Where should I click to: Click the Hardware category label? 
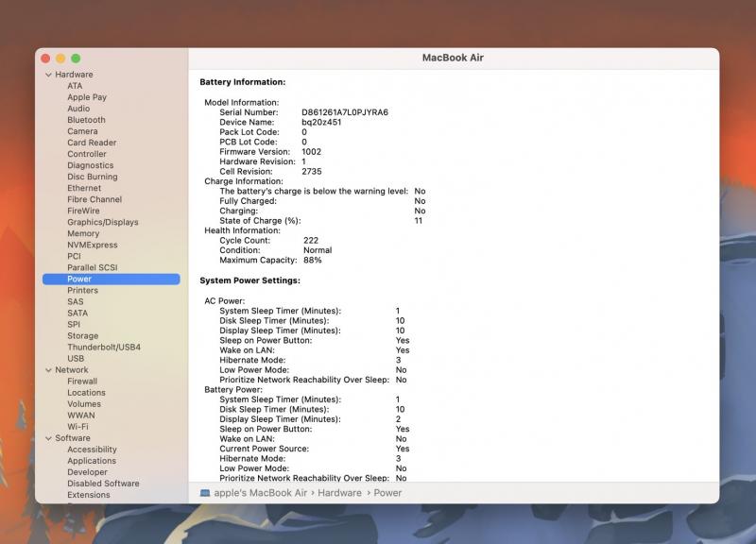pyautogui.click(x=74, y=75)
